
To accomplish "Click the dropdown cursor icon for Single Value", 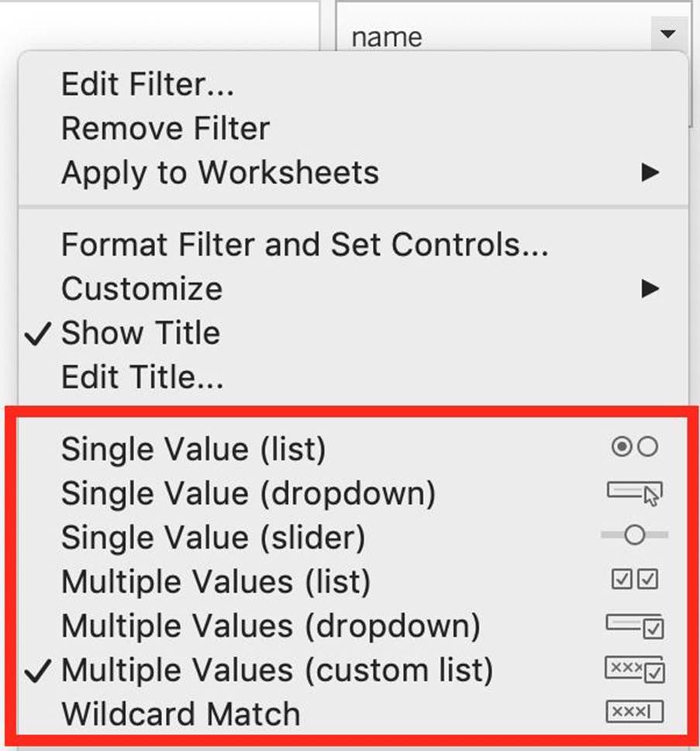I will (x=634, y=492).
